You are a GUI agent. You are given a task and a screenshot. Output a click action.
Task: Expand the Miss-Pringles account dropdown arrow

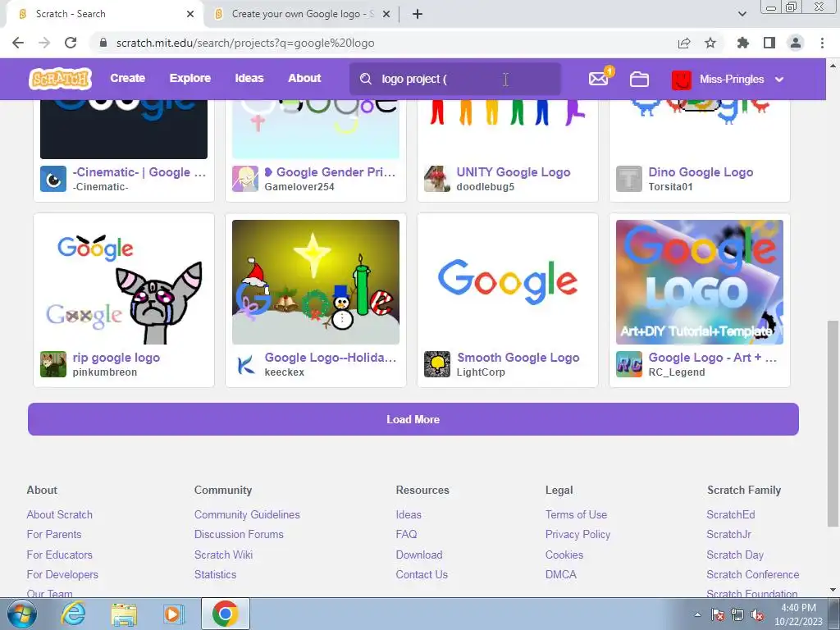pyautogui.click(x=779, y=80)
